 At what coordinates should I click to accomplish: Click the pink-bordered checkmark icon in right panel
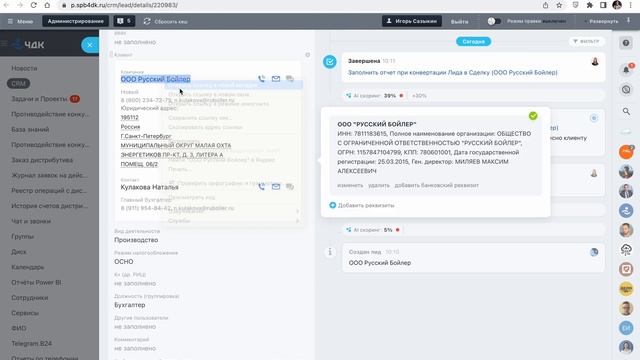click(x=626, y=269)
